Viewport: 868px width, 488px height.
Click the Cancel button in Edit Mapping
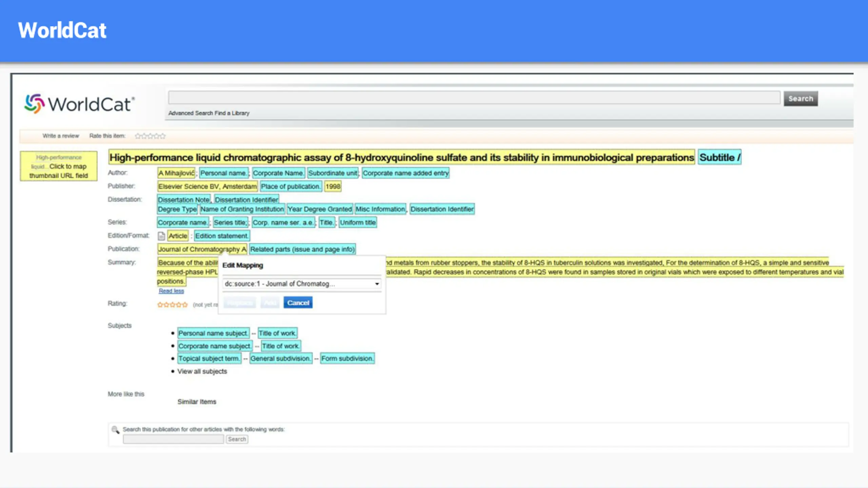coord(298,303)
